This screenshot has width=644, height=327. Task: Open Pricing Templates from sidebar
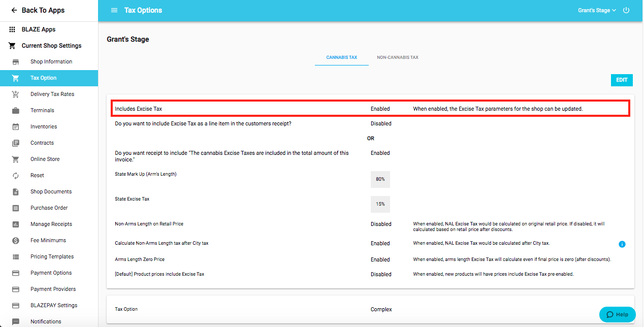pyautogui.click(x=52, y=256)
